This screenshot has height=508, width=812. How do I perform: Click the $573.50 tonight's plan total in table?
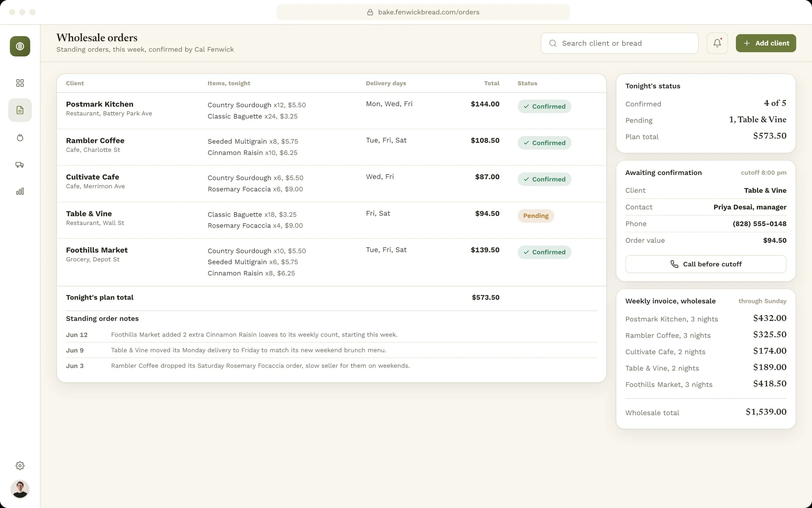coord(486,297)
